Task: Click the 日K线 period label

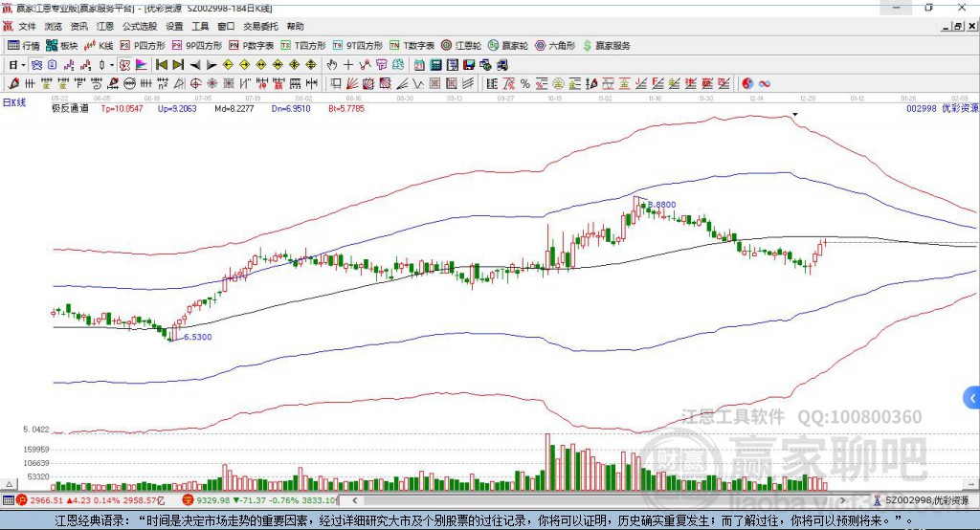Action: point(14,102)
